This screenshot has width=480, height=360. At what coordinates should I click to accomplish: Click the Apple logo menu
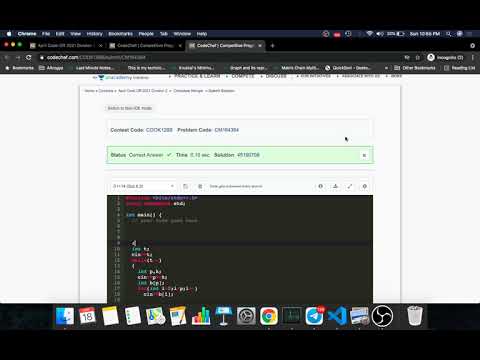click(9, 34)
